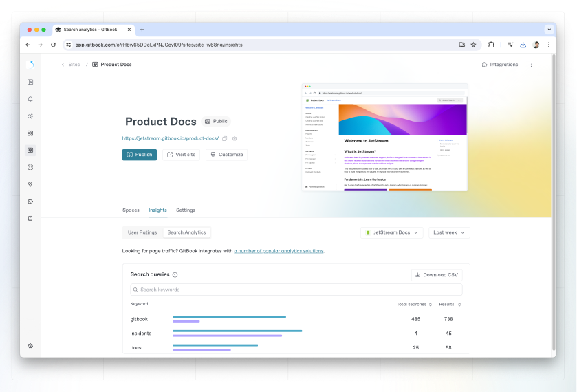Select the Search Analytics toggle

[186, 232]
